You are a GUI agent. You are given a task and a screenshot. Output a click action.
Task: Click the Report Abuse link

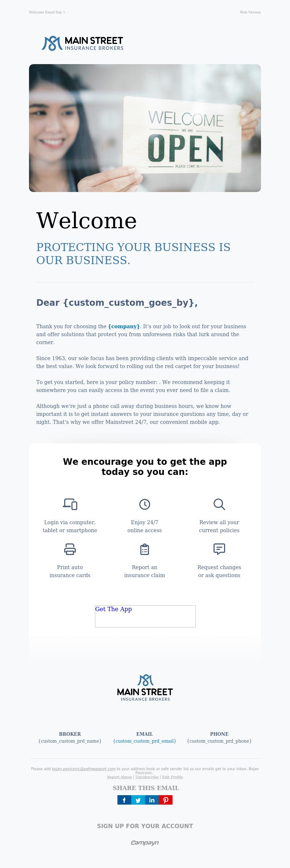(119, 777)
